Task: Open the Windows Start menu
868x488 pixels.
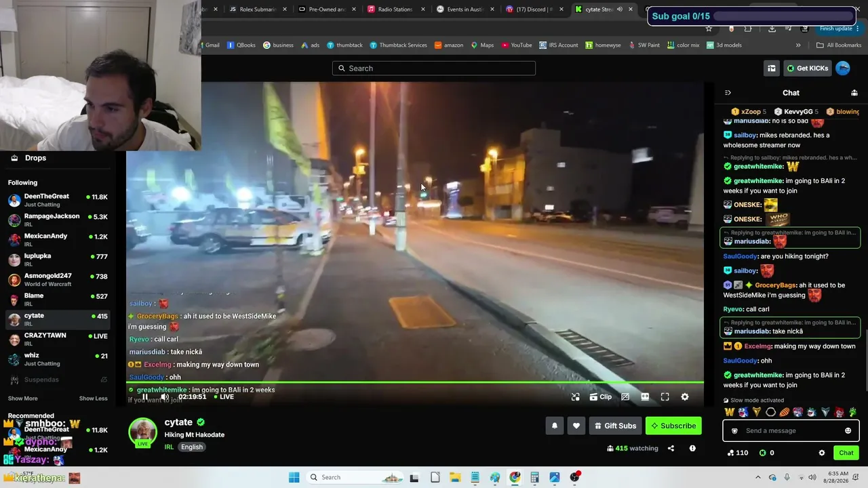Action: pos(294,477)
